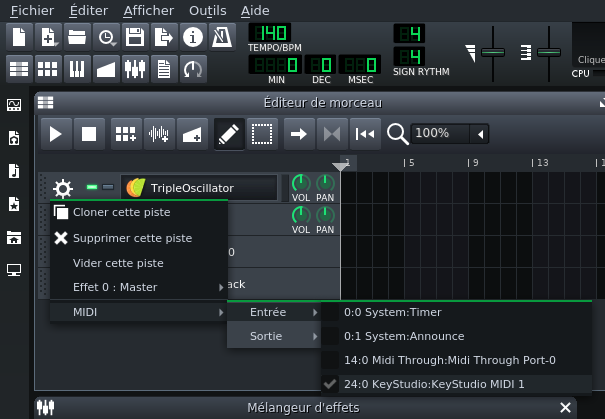Screen dimensions: 605x419
Task: Export the current project icon
Action: [x=164, y=37]
